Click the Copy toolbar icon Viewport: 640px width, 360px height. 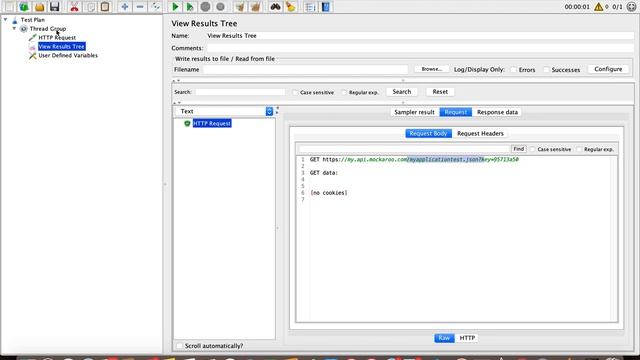[x=90, y=7]
